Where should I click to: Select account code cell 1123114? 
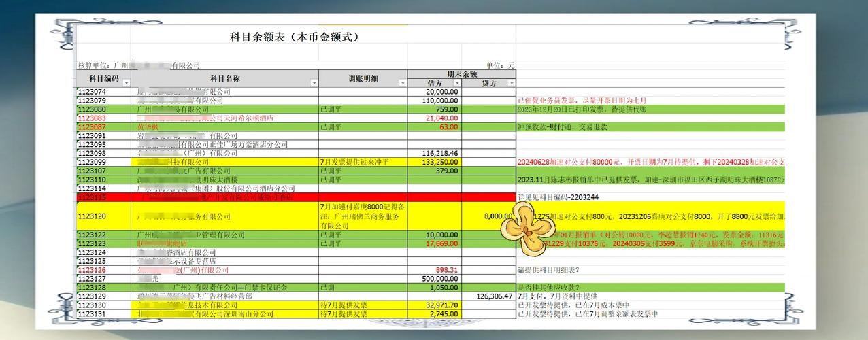(x=103, y=188)
